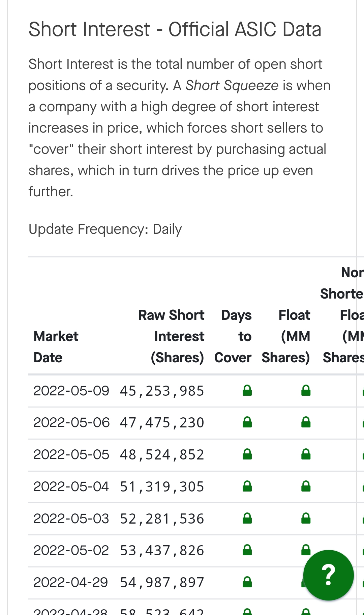Click the 2022-05-09 date cell

coord(71,391)
